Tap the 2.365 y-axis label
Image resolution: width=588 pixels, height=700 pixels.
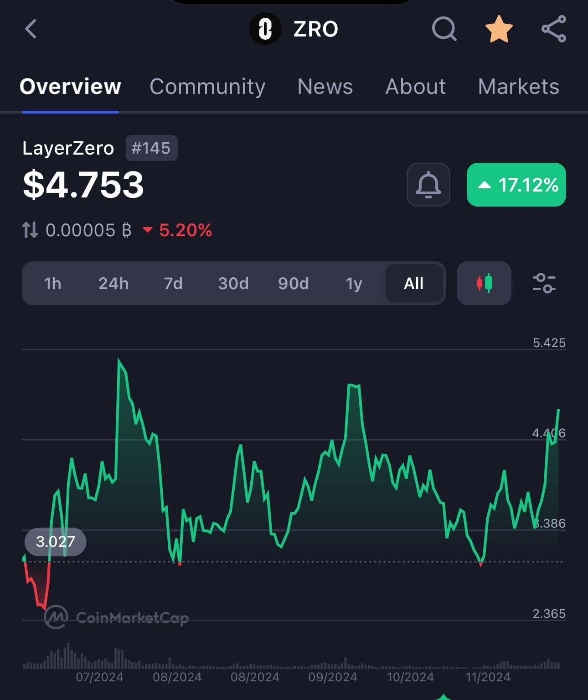pyautogui.click(x=549, y=614)
